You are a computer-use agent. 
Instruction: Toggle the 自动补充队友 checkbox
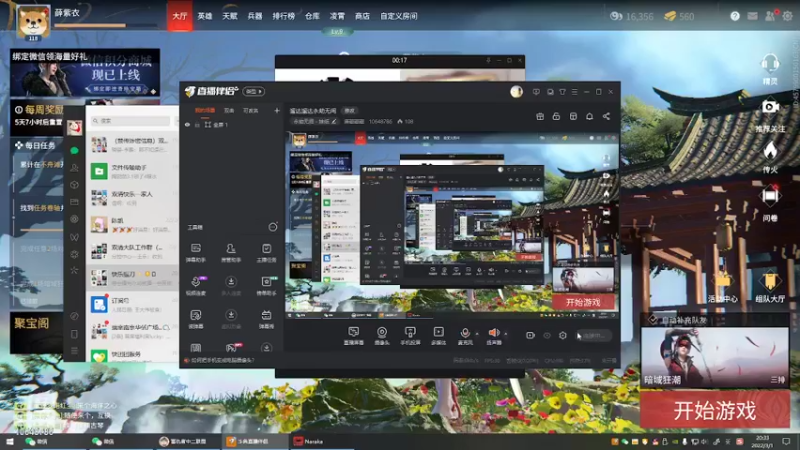(653, 320)
